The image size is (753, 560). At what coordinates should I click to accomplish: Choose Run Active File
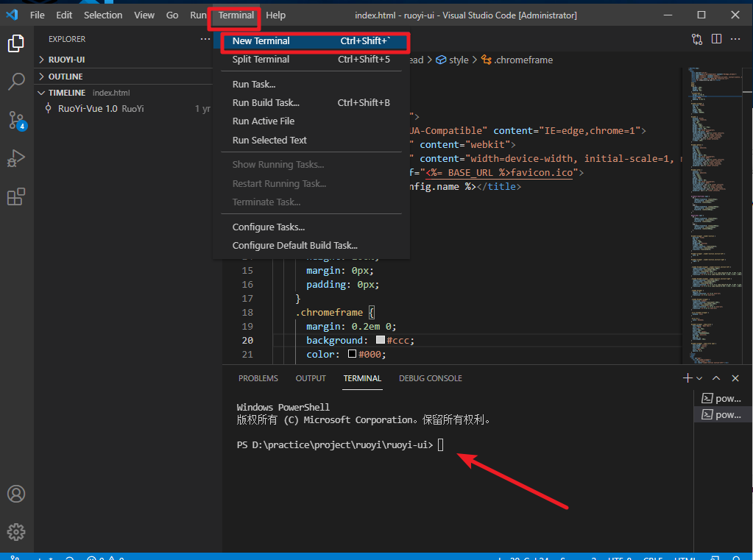point(311,121)
